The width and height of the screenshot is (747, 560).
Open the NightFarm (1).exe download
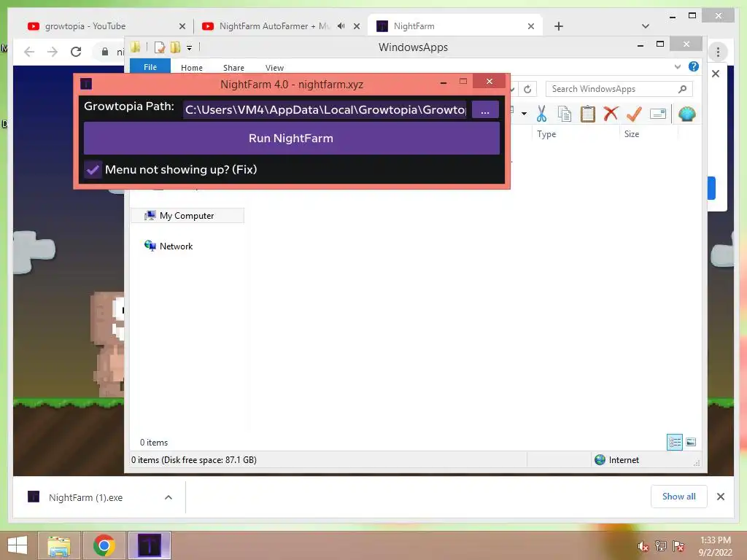tap(86, 497)
